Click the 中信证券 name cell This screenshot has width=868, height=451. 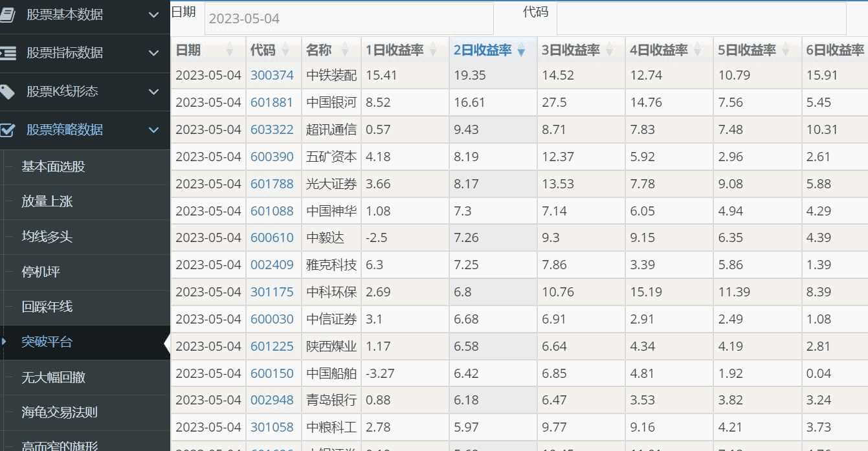click(331, 319)
